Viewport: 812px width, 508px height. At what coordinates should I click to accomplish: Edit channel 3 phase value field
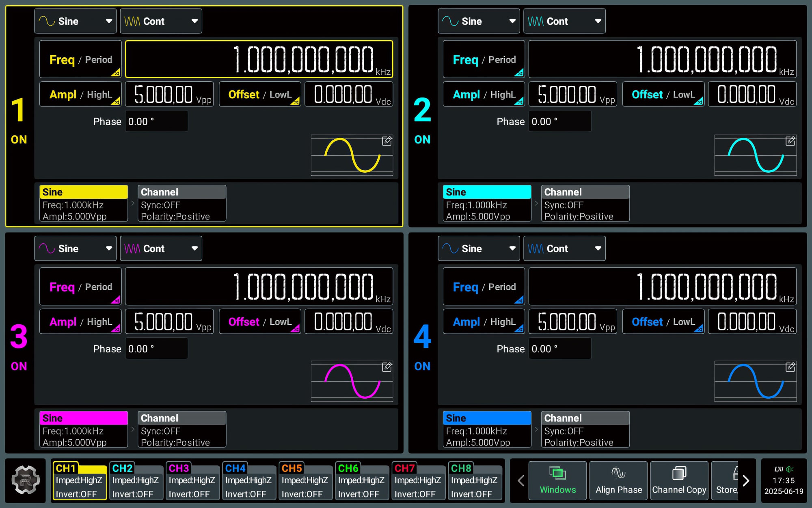pos(156,348)
